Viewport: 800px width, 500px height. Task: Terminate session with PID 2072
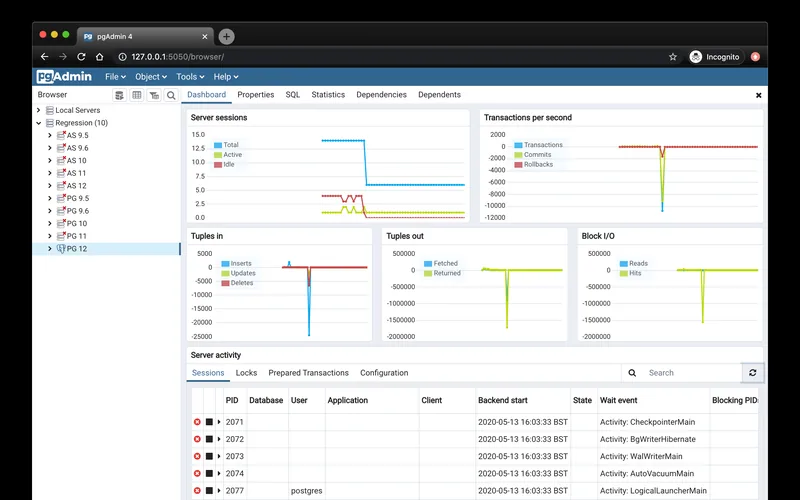pos(197,439)
